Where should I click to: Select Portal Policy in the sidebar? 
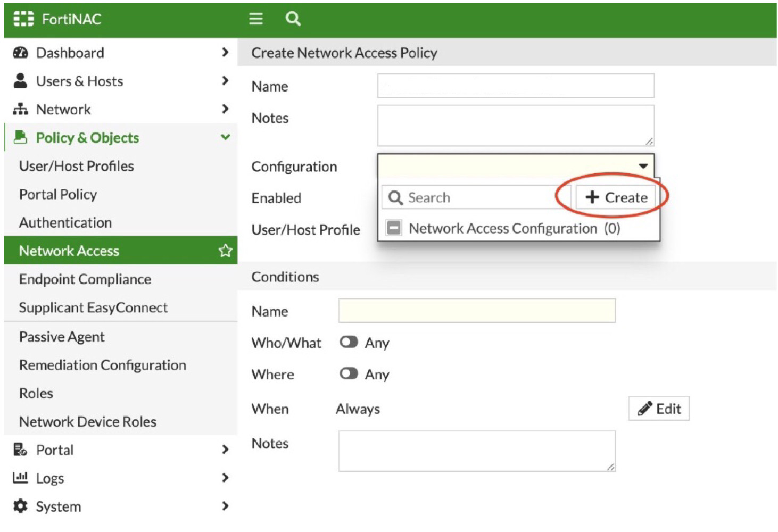tap(57, 194)
